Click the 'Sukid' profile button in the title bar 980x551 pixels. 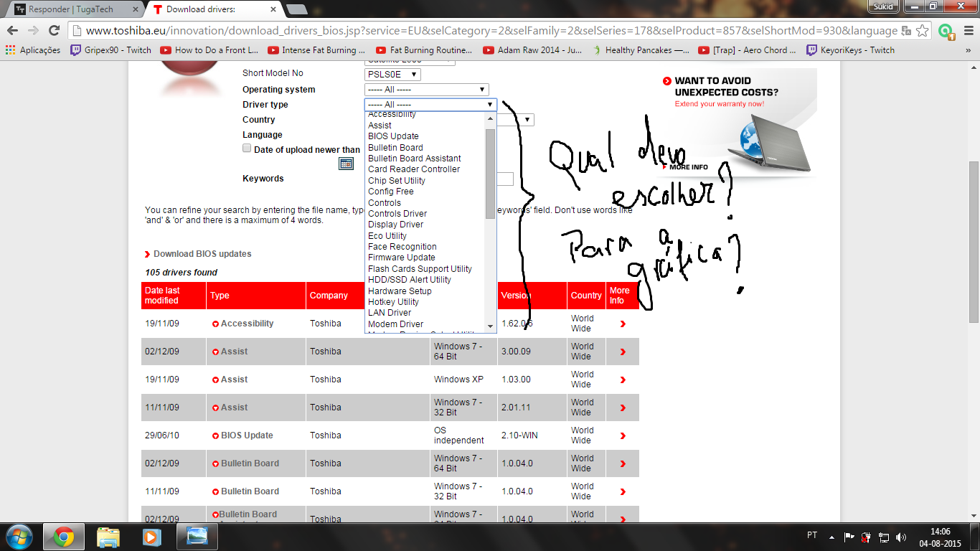tap(882, 6)
